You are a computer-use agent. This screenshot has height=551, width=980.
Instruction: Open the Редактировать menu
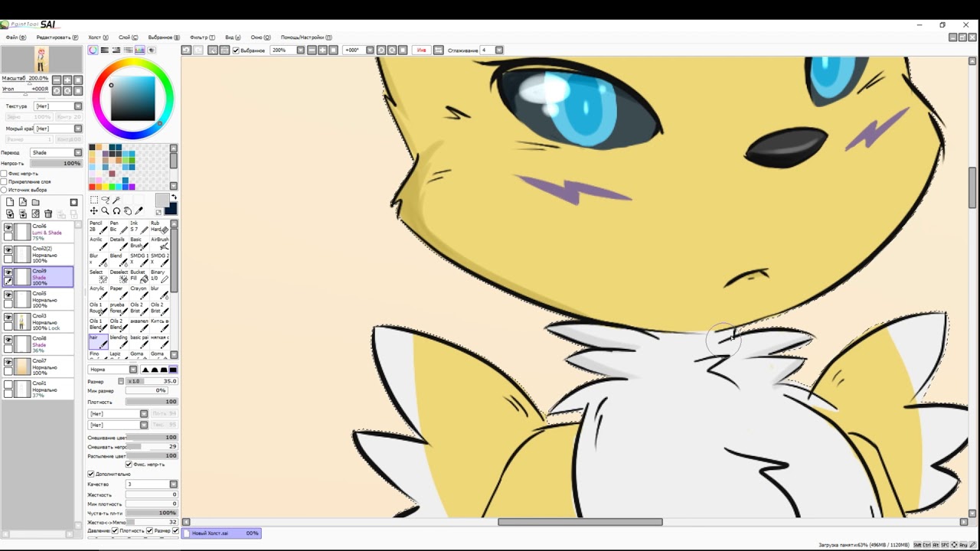pyautogui.click(x=57, y=37)
